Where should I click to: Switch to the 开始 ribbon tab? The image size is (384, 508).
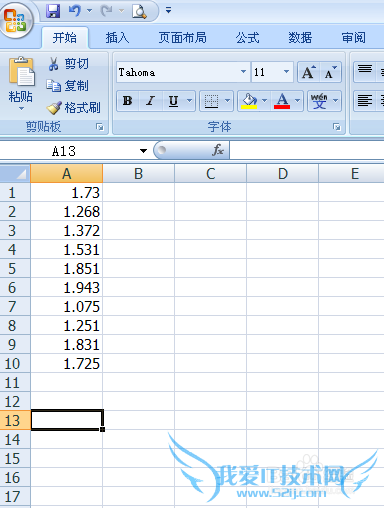click(x=65, y=38)
